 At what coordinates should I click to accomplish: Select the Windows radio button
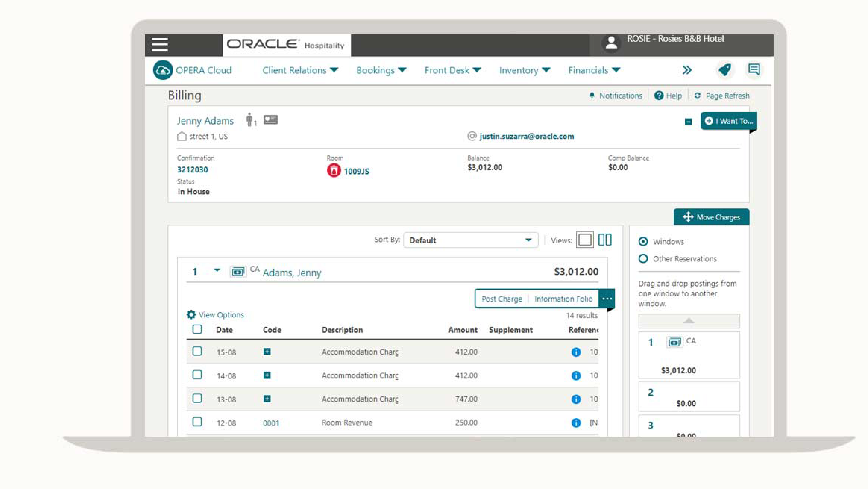pos(643,242)
